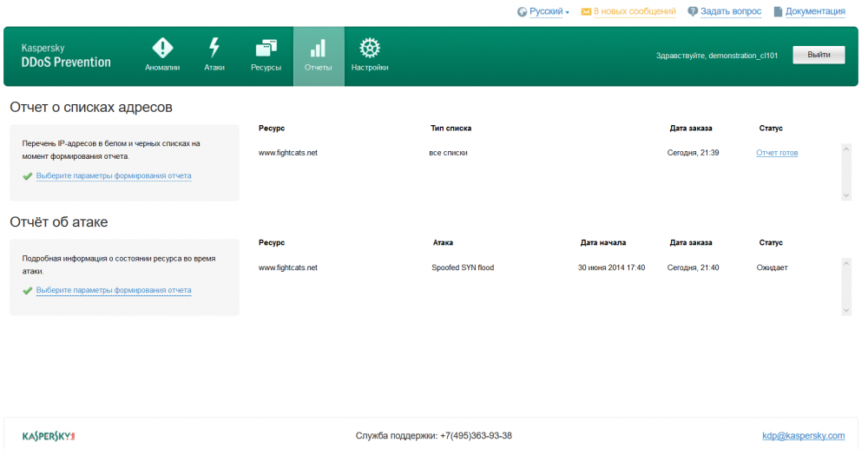This screenshot has width=868, height=449.
Task: Click Задать вопрос link
Action: point(731,11)
